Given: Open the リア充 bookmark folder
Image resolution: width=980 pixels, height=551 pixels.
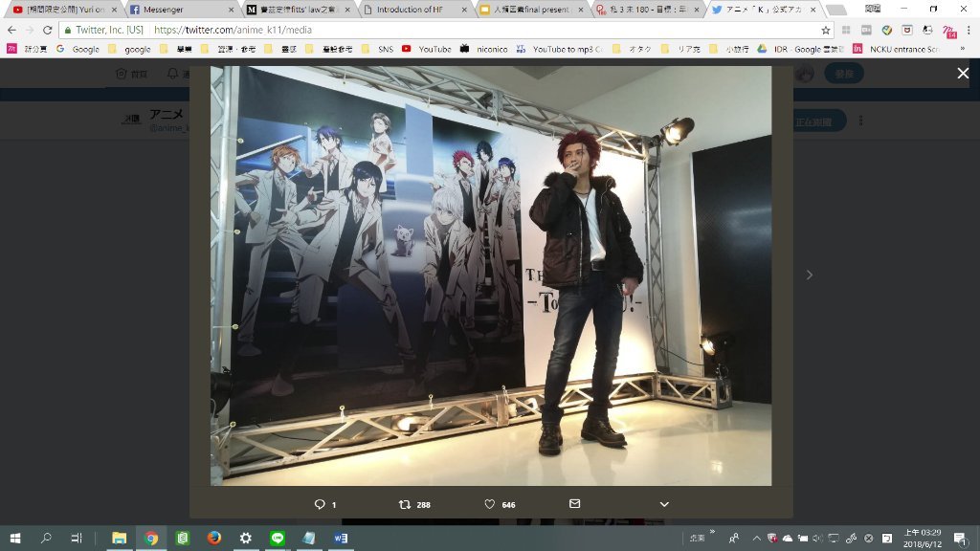Looking at the screenshot, I should [680, 49].
